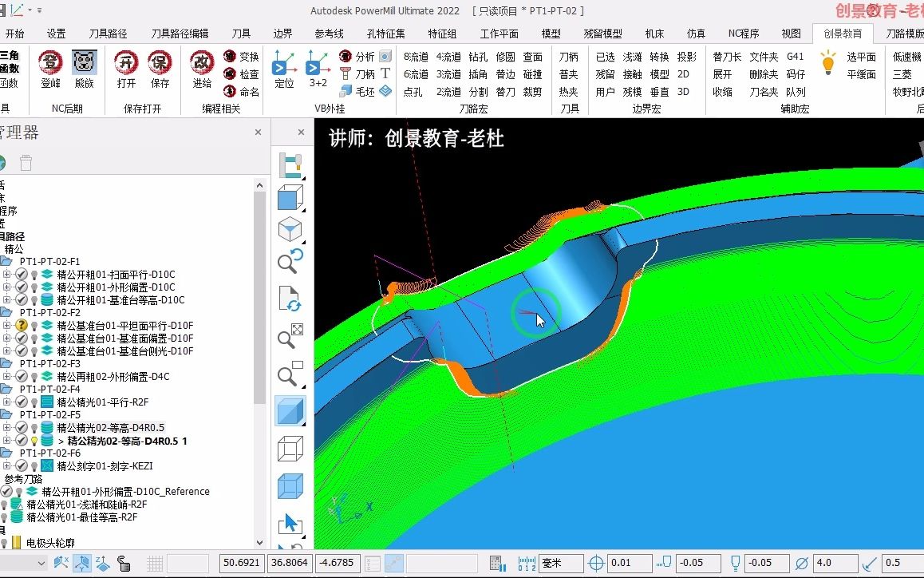The width and height of the screenshot is (924, 578).
Task: Open the 残留模型 ribbon tab
Action: pyautogui.click(x=602, y=34)
